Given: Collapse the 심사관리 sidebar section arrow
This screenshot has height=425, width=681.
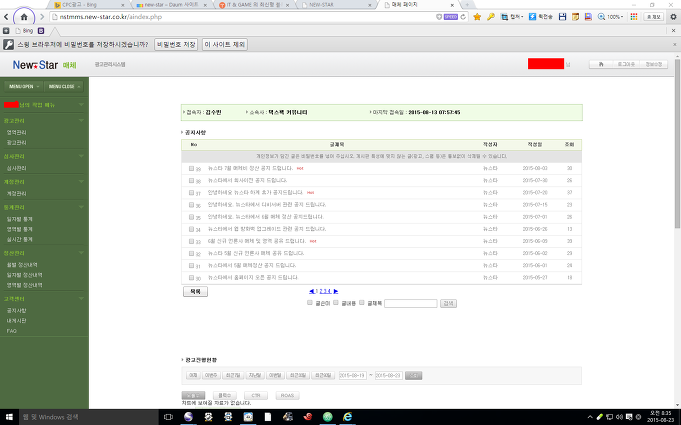Looking at the screenshot, I should 81,156.
